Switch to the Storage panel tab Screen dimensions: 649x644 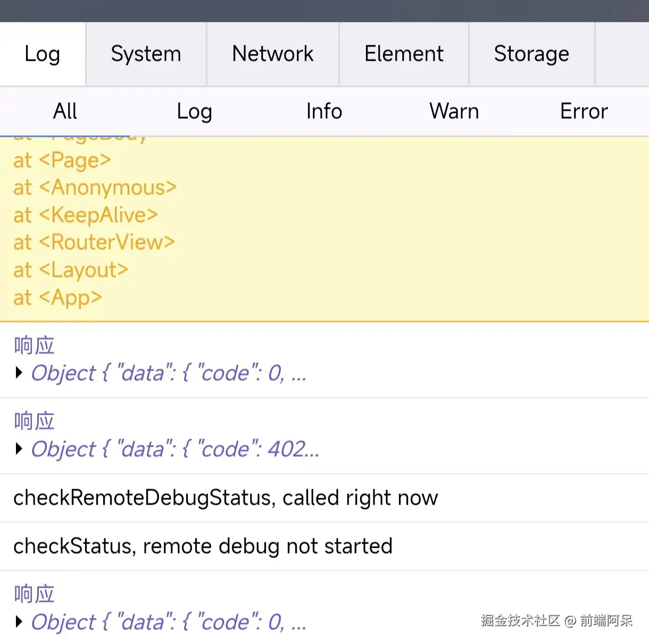click(x=531, y=54)
